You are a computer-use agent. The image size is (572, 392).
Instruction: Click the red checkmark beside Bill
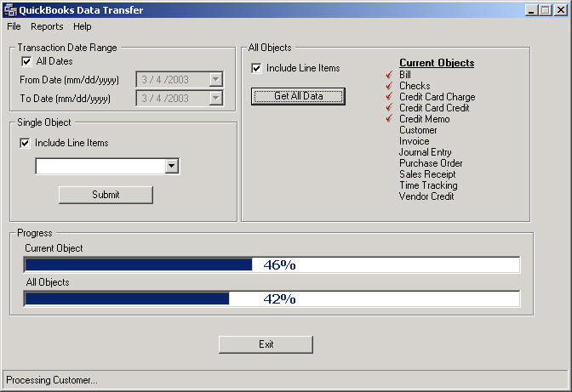click(x=390, y=75)
